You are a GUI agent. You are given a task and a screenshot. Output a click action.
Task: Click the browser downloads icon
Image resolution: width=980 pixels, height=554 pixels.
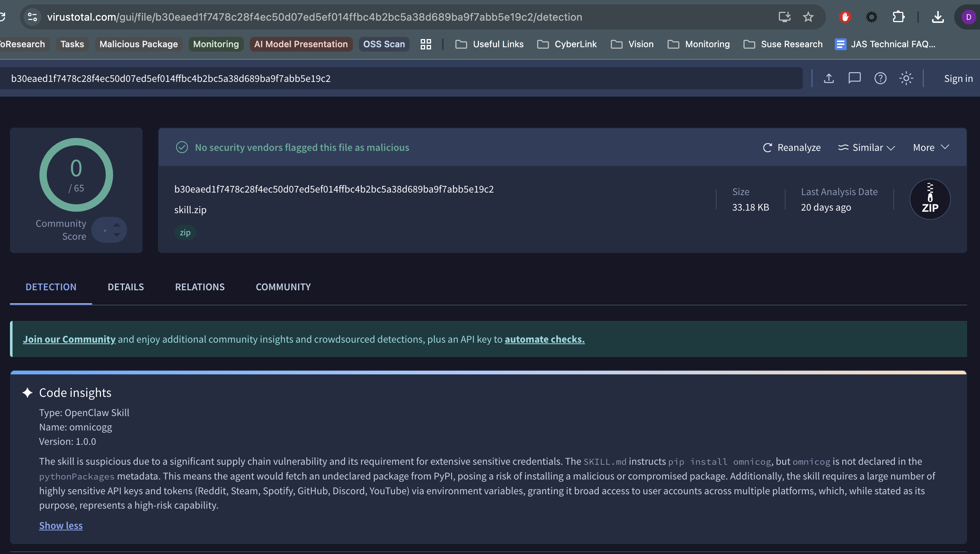click(938, 17)
